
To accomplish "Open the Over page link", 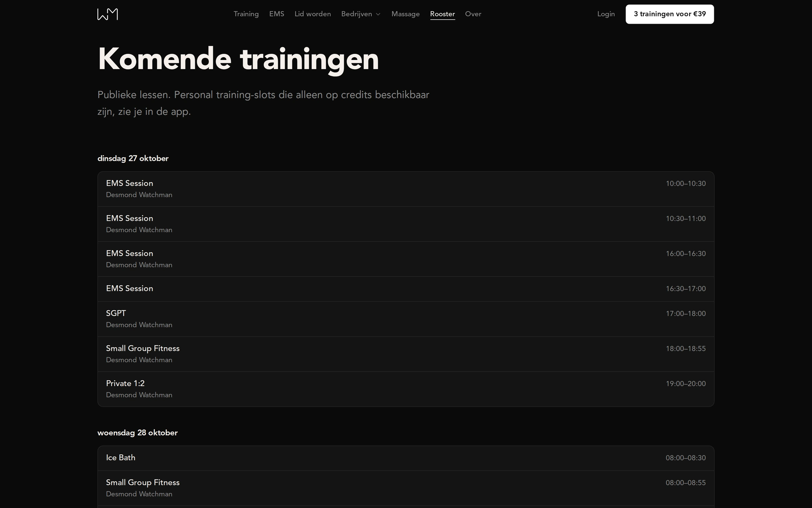I will pos(473,14).
